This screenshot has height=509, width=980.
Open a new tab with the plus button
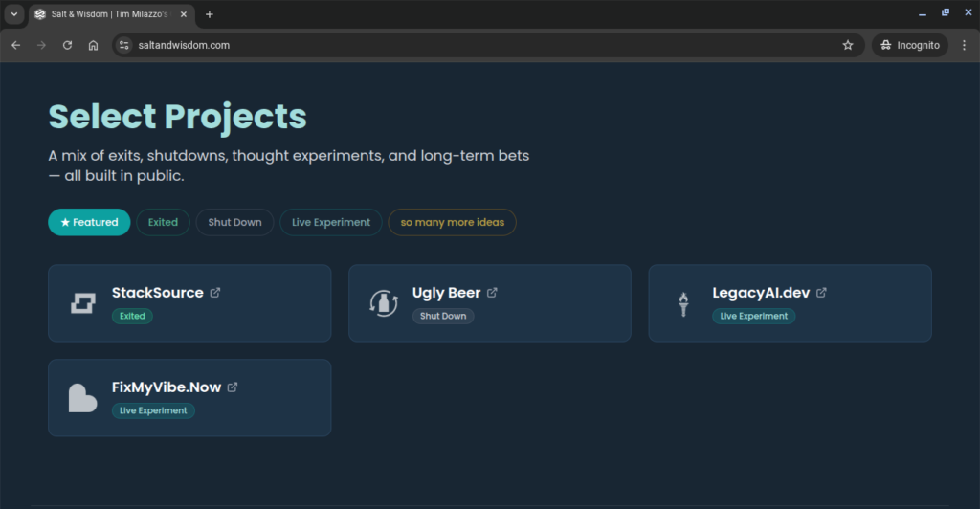pos(210,14)
